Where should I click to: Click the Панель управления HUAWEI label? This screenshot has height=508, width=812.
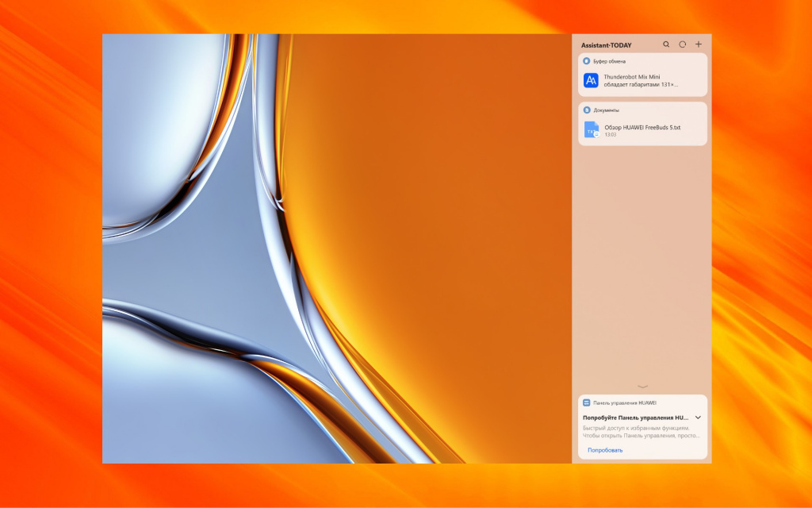[625, 402]
